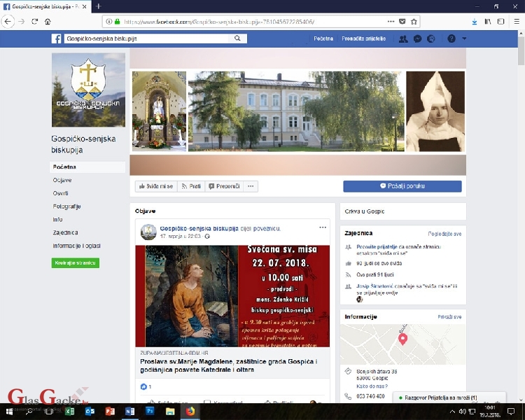The image size is (525, 420).
Task: Open Pronađite prijatelje link
Action: [x=363, y=38]
